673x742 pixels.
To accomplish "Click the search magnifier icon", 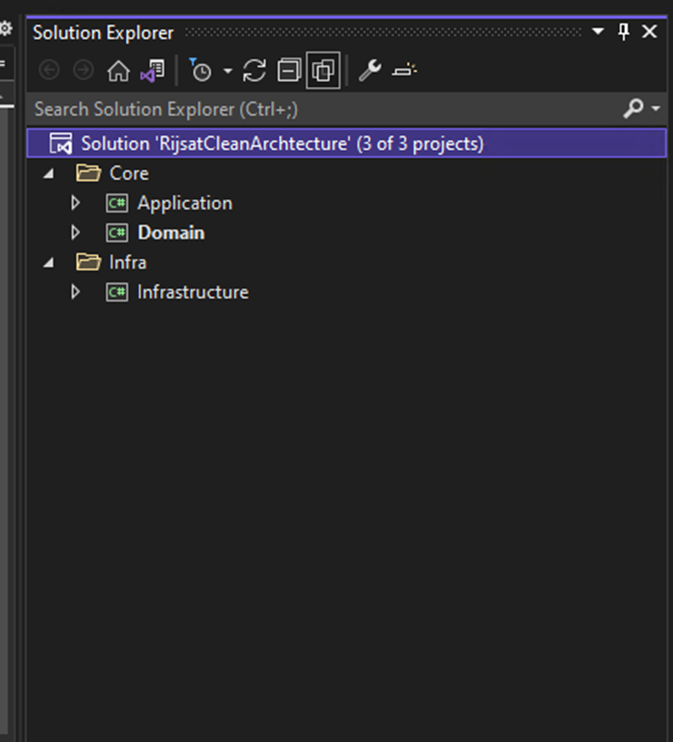I will click(x=632, y=108).
